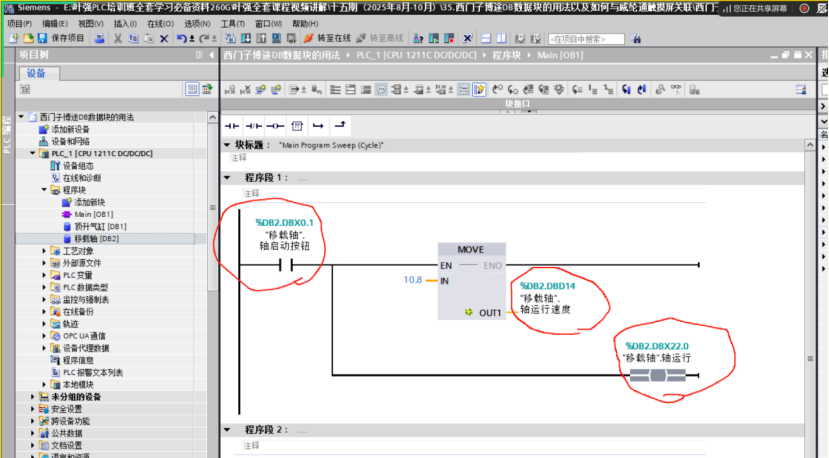Open the 工具(T) menu

233,24
